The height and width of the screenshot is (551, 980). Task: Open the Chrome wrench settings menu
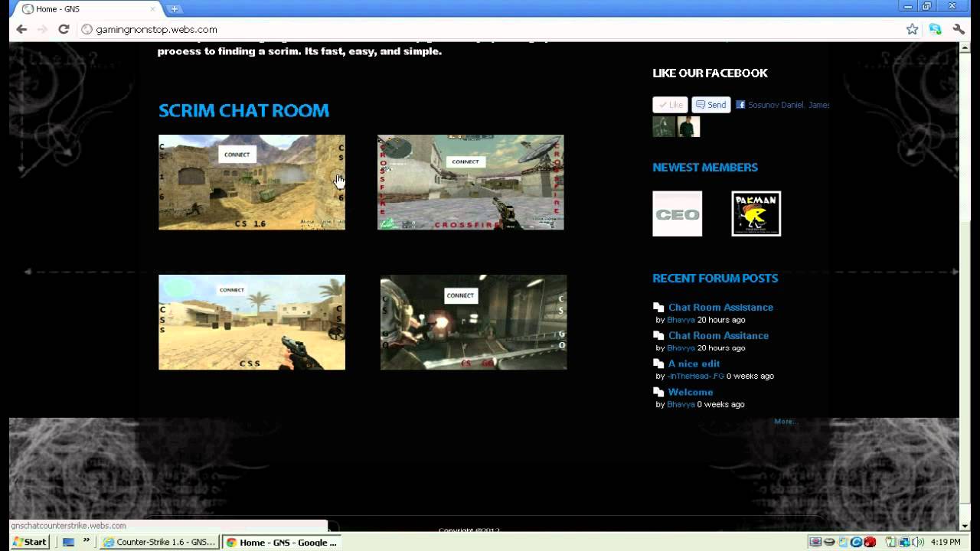tap(959, 29)
